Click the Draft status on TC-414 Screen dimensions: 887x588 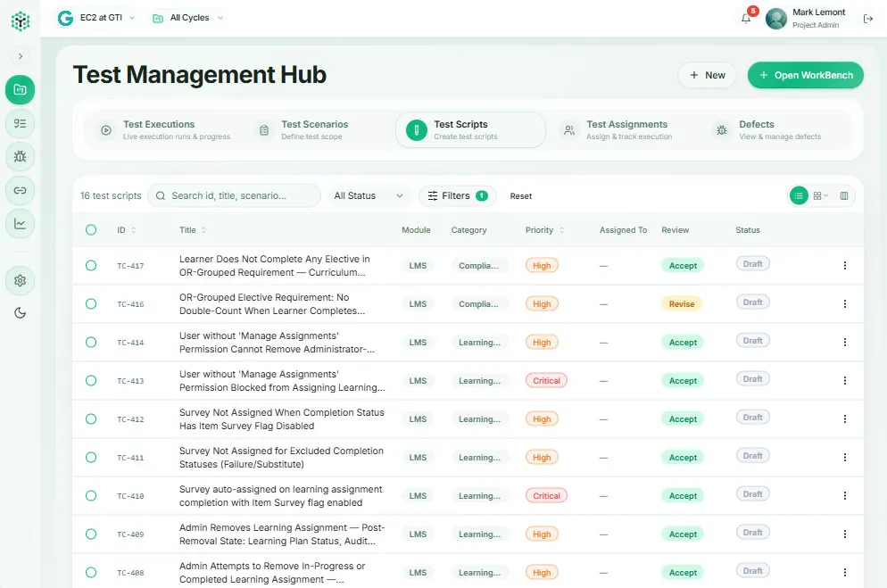tap(752, 341)
